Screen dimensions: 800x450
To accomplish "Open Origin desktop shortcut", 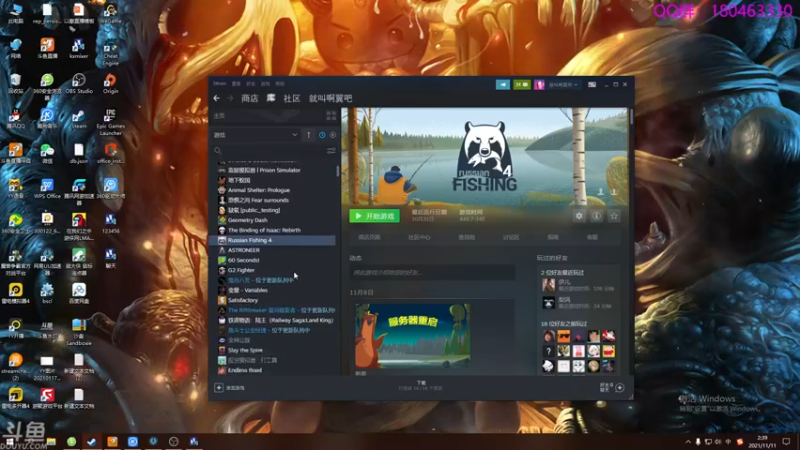I will pyautogui.click(x=110, y=84).
